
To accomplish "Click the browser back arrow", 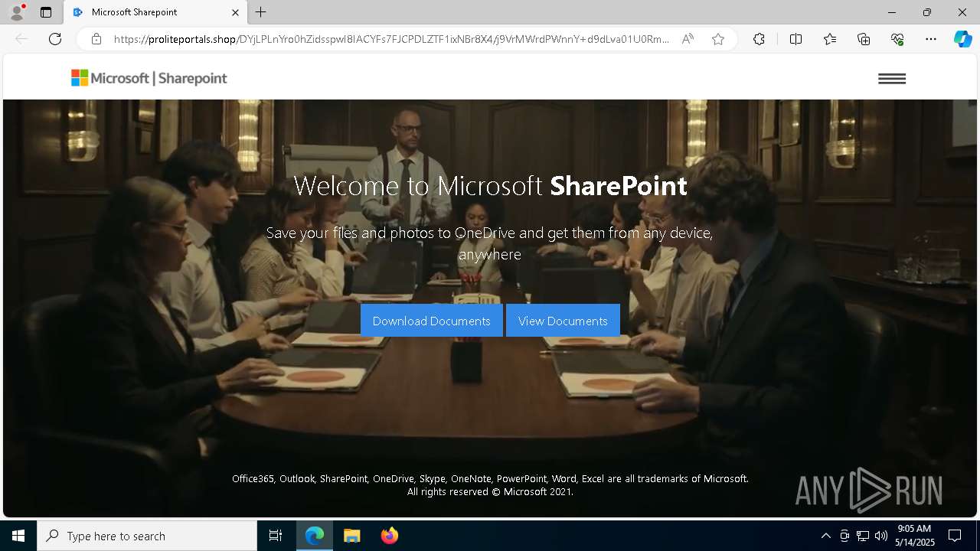I will point(21,39).
